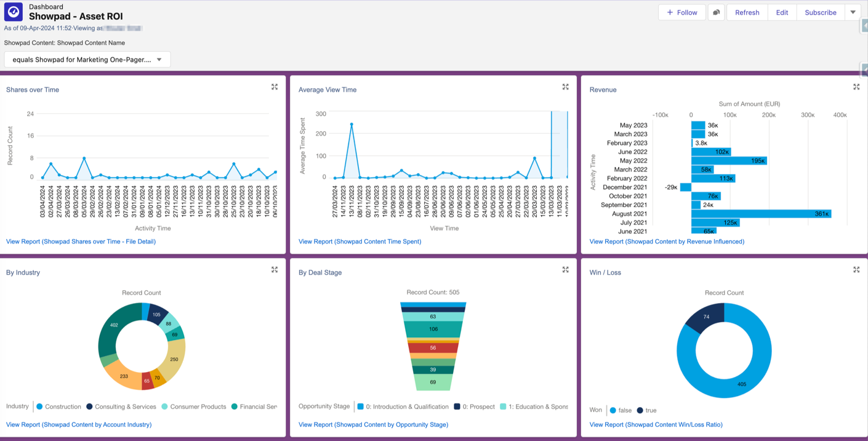Viewport: 868px width, 441px height.
Task: Open Showpad Content Name filter dropdown
Action: [x=87, y=60]
